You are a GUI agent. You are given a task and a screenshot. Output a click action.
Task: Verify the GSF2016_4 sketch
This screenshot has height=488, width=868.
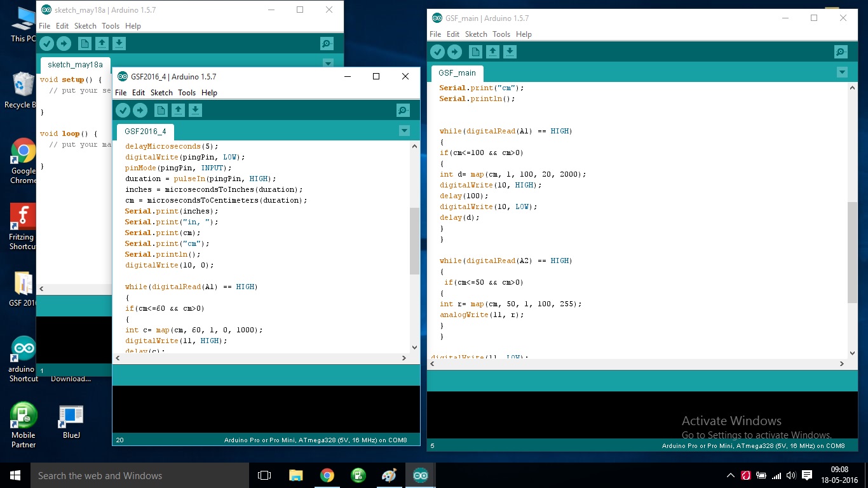click(x=123, y=110)
